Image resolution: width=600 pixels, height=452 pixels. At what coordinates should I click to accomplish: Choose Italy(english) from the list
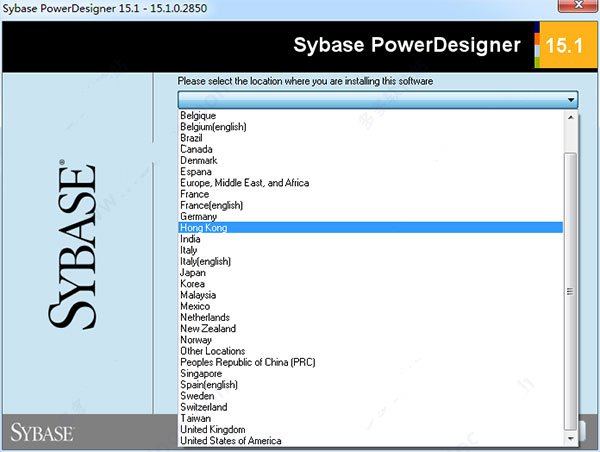click(370, 261)
